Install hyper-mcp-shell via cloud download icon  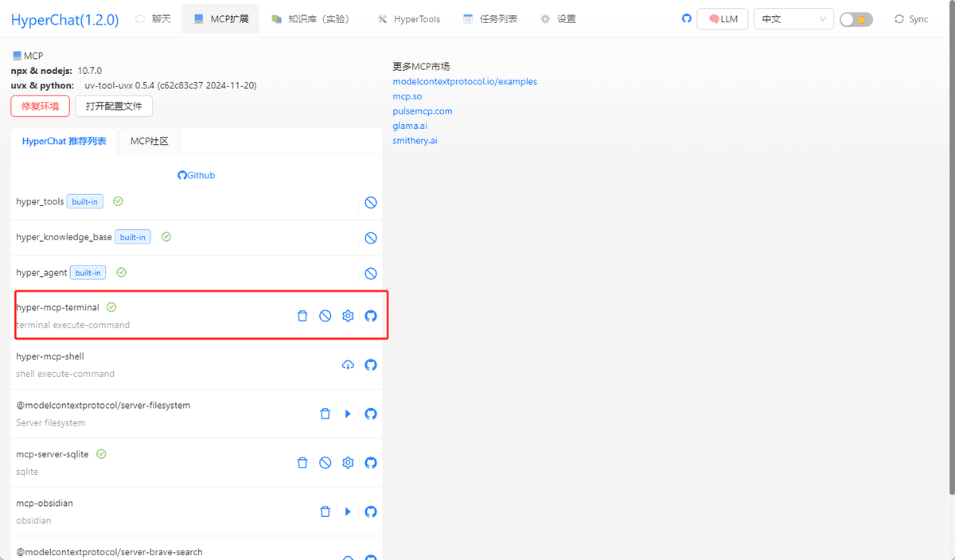pyautogui.click(x=348, y=365)
